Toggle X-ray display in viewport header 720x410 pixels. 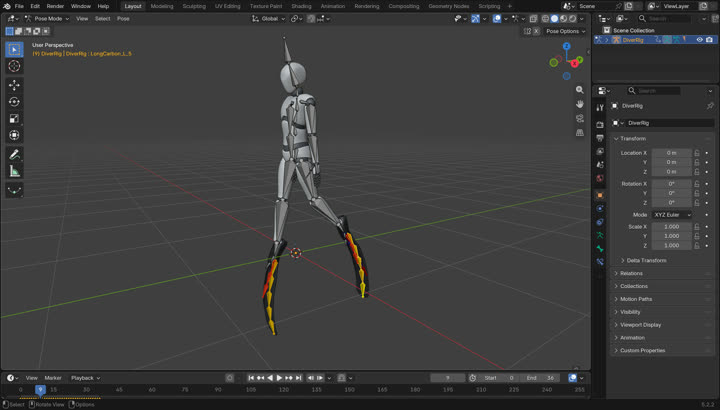(x=533, y=19)
